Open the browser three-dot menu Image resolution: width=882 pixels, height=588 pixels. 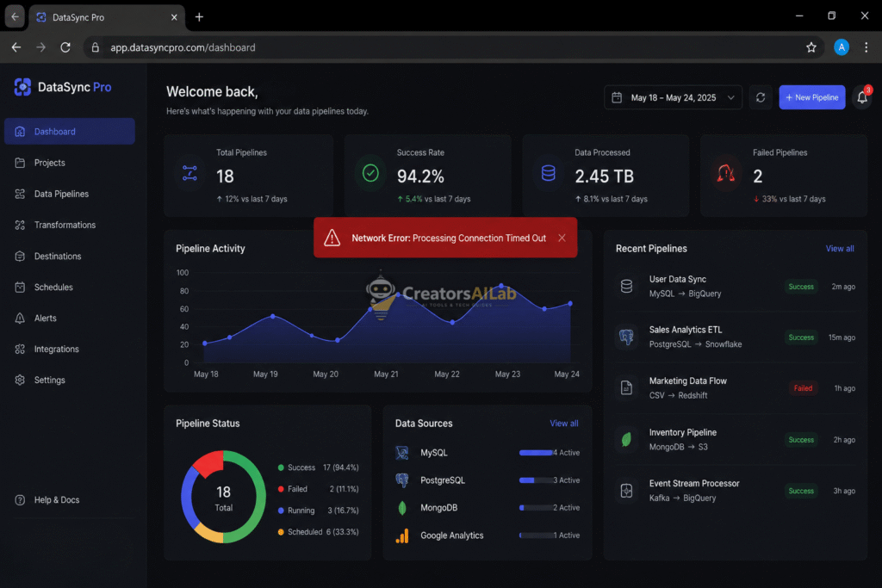(x=866, y=48)
